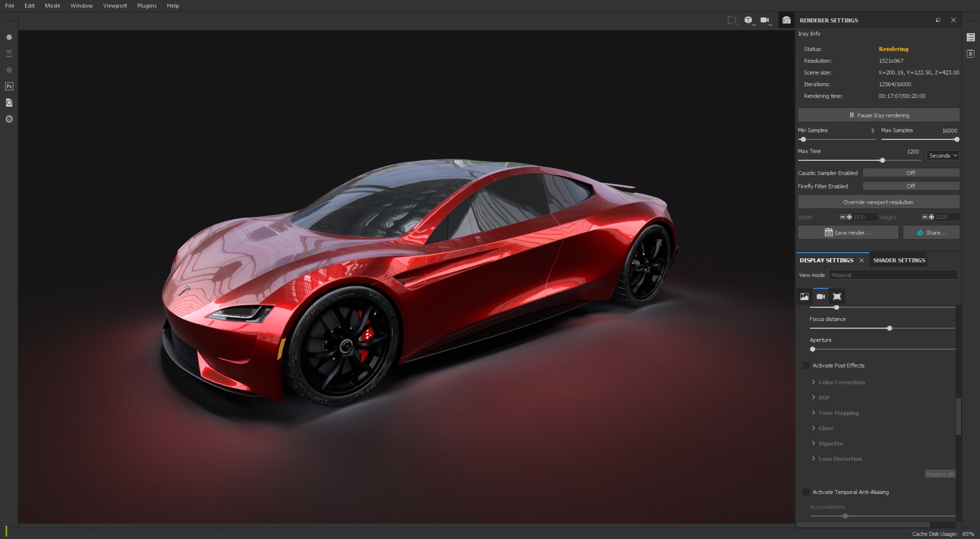Image resolution: width=980 pixels, height=539 pixels.
Task: Open the notepad log icon on right dock
Action: pyautogui.click(x=971, y=54)
